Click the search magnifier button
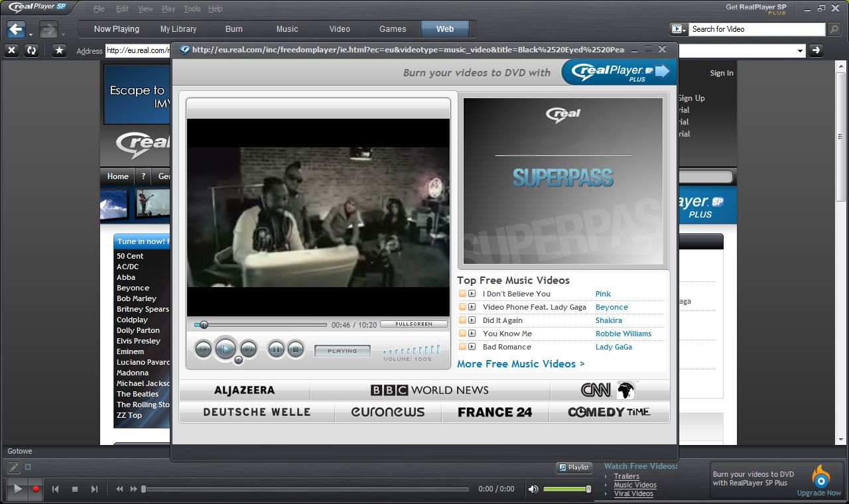 click(x=834, y=29)
